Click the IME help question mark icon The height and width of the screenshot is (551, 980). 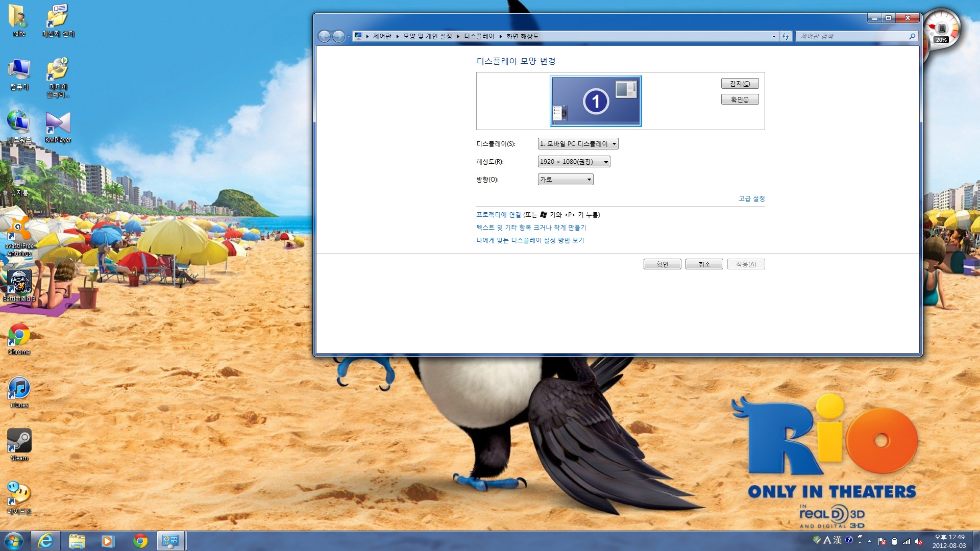coord(849,540)
